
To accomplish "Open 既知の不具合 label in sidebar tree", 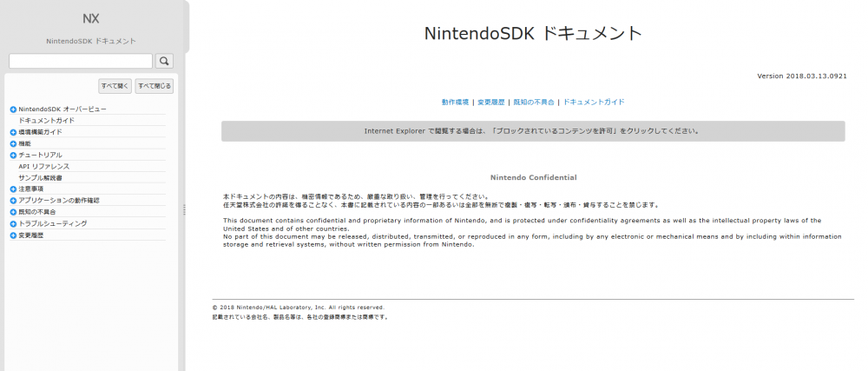I will (37, 212).
